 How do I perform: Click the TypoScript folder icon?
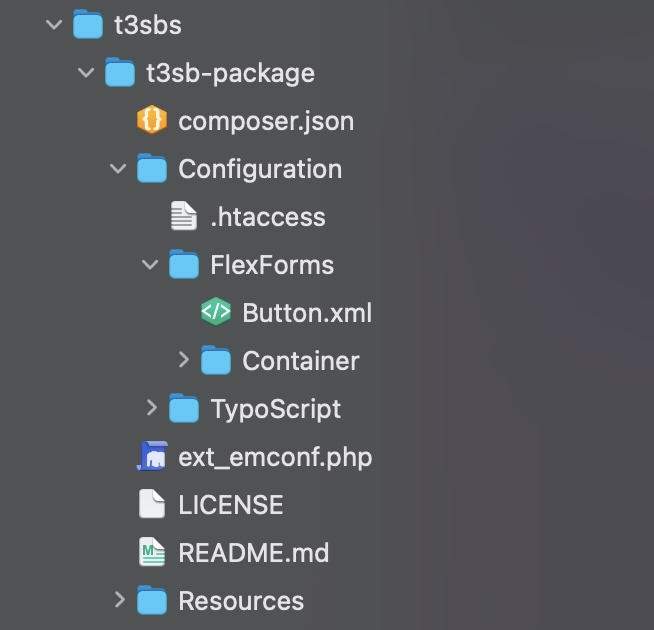tap(183, 409)
